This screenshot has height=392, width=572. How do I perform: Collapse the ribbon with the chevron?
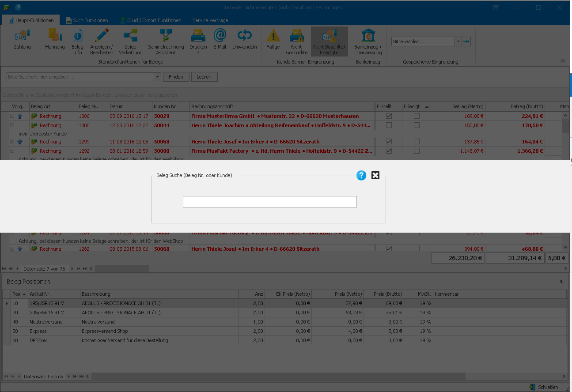point(563,60)
